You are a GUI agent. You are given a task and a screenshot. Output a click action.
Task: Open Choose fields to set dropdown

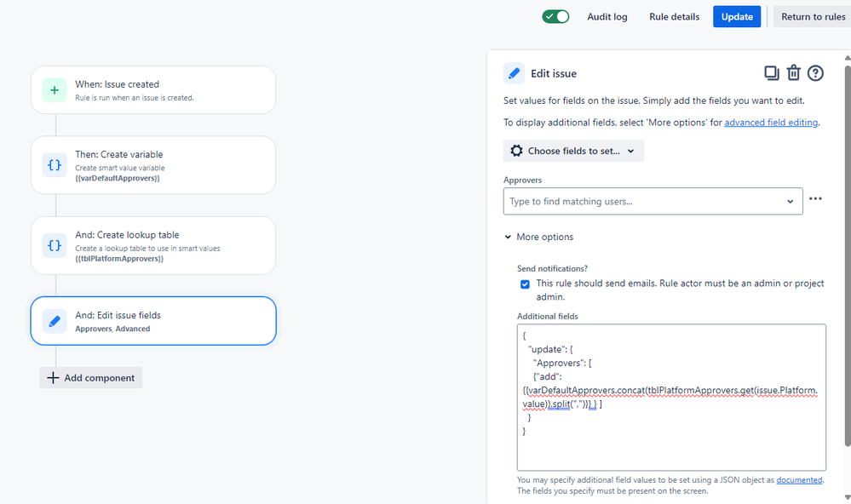pyautogui.click(x=573, y=151)
